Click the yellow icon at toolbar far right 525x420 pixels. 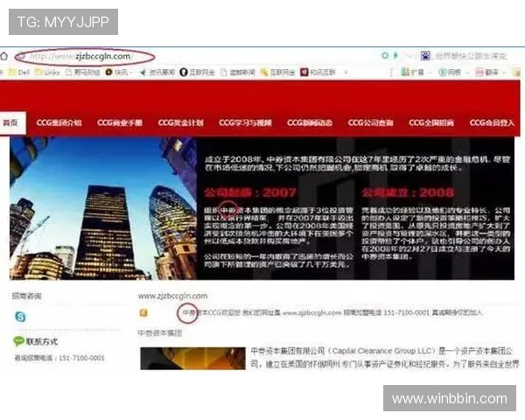[516, 72]
